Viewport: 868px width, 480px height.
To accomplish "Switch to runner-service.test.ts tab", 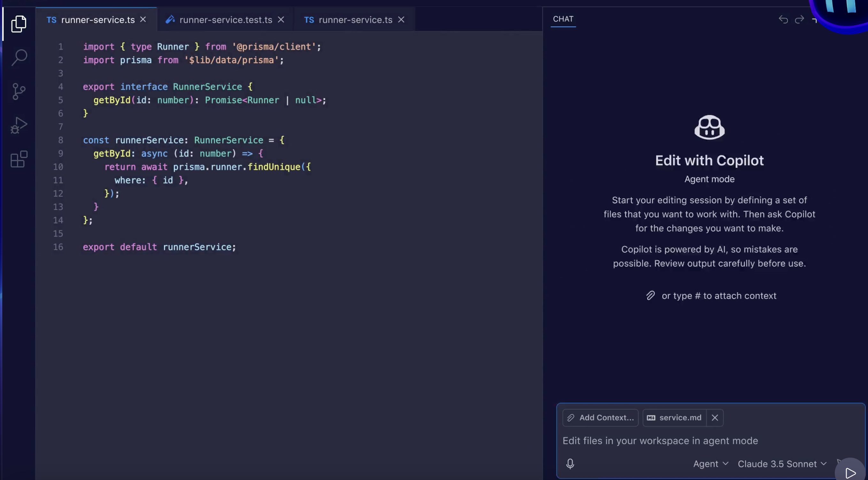I will [225, 20].
